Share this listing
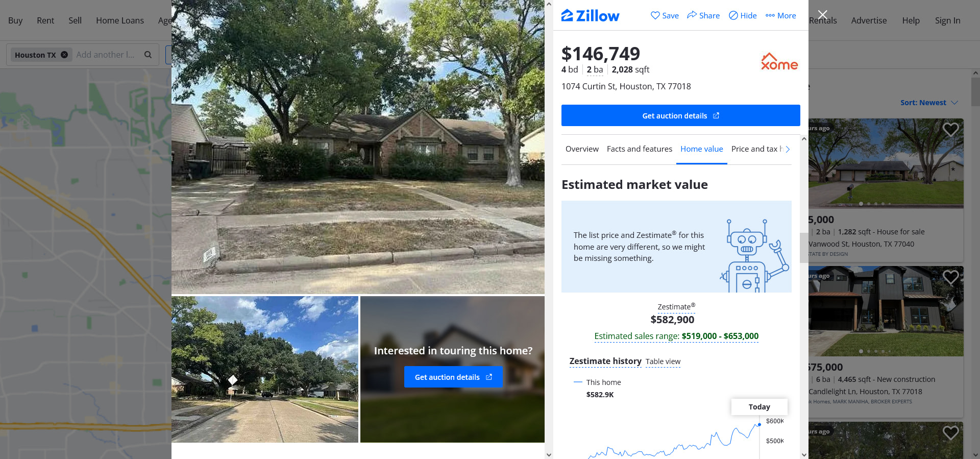The height and width of the screenshot is (459, 980). click(703, 15)
